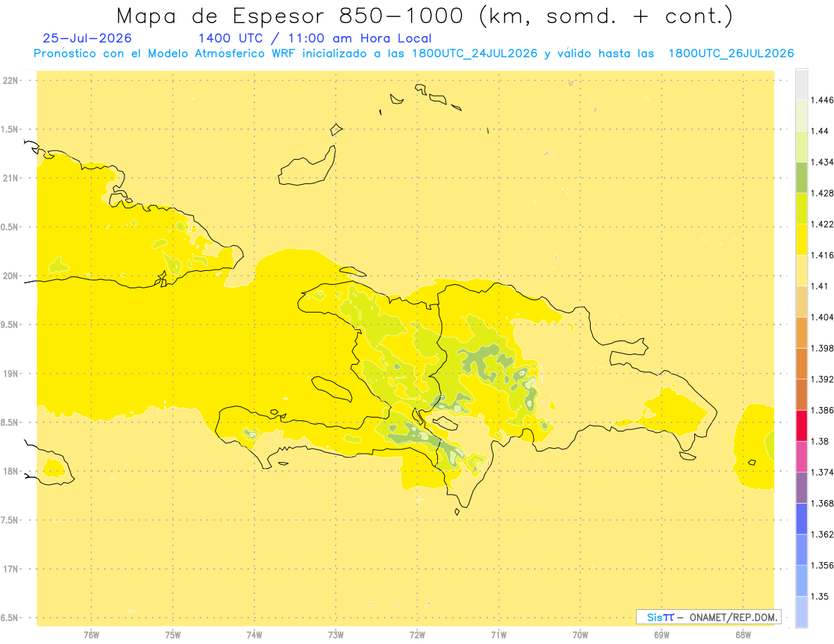Click the longitude label '76W'
Viewport: 834px width, 644px height.
91,635
